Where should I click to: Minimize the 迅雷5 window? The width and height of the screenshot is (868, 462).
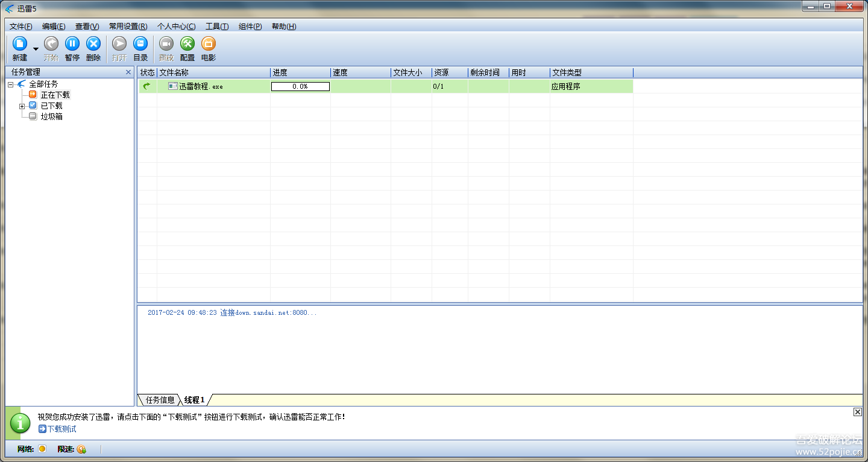click(811, 6)
